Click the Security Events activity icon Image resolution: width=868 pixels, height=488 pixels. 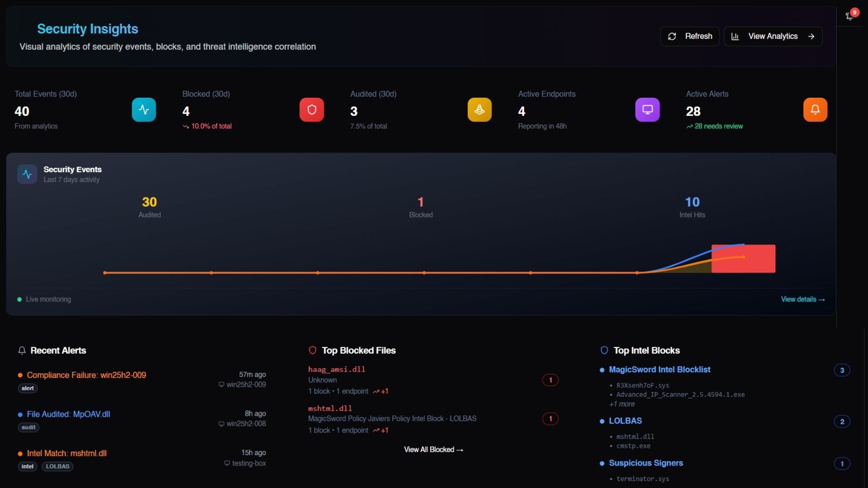point(27,174)
